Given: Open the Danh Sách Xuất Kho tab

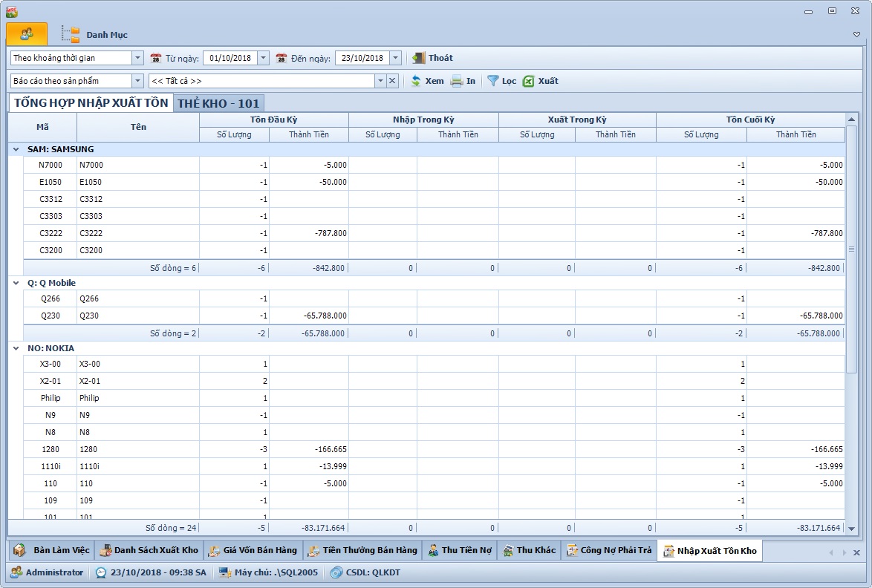Looking at the screenshot, I should click(x=149, y=550).
